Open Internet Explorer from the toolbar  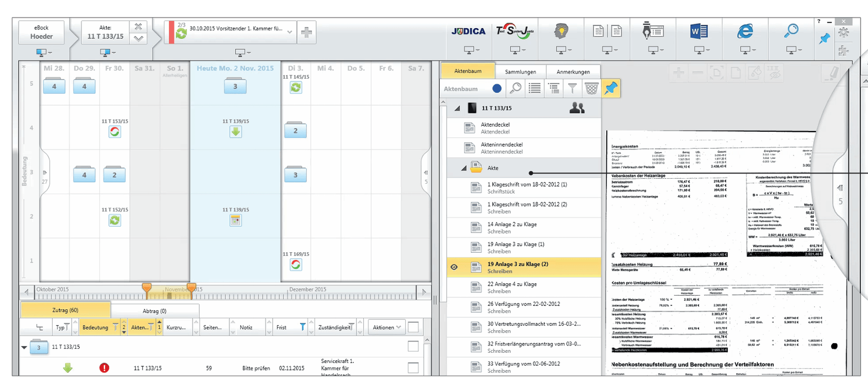(745, 32)
